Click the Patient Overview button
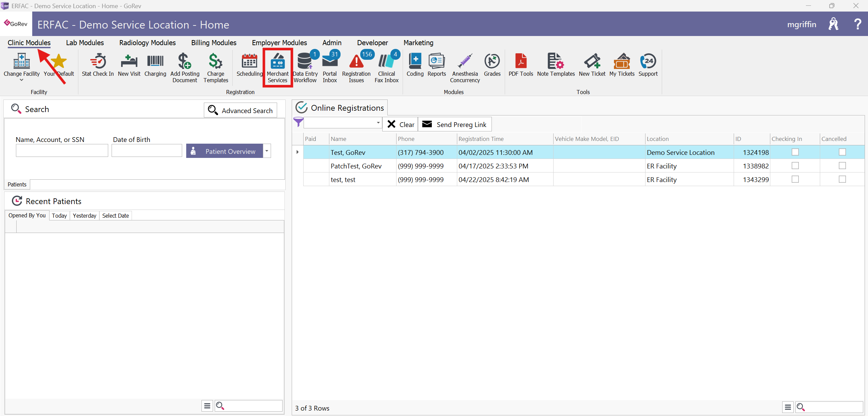The image size is (868, 416). pyautogui.click(x=225, y=151)
